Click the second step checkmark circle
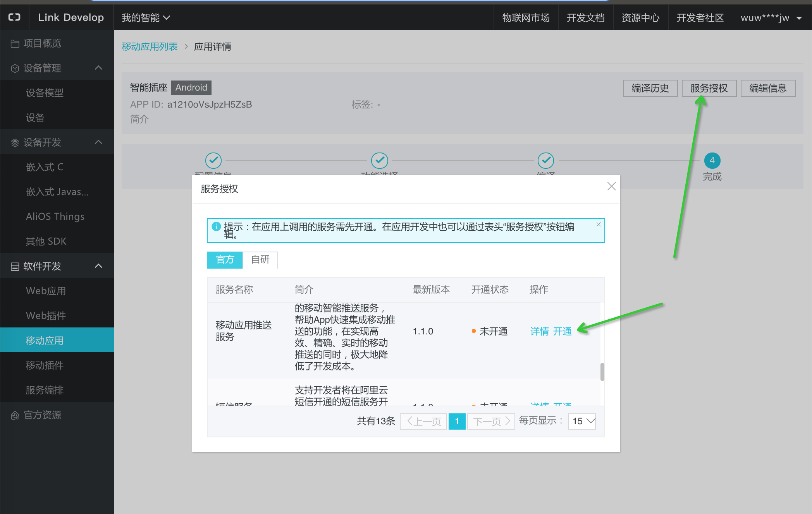This screenshot has height=514, width=812. 380,160
